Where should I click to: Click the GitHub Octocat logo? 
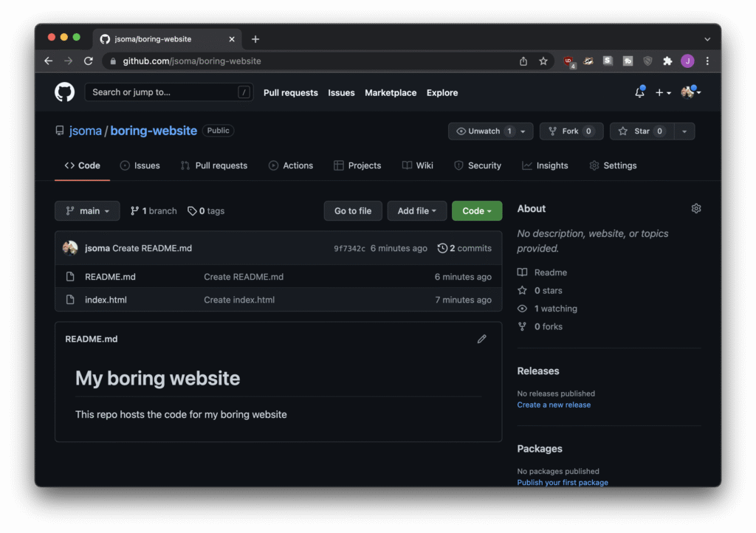(x=65, y=92)
